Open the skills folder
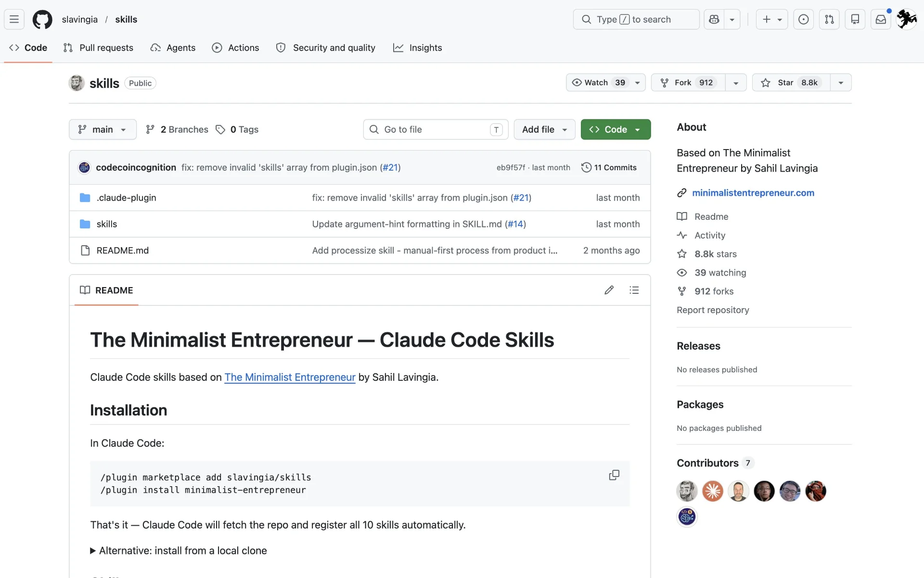Screen dimensions: 924x578 pyautogui.click(x=107, y=224)
